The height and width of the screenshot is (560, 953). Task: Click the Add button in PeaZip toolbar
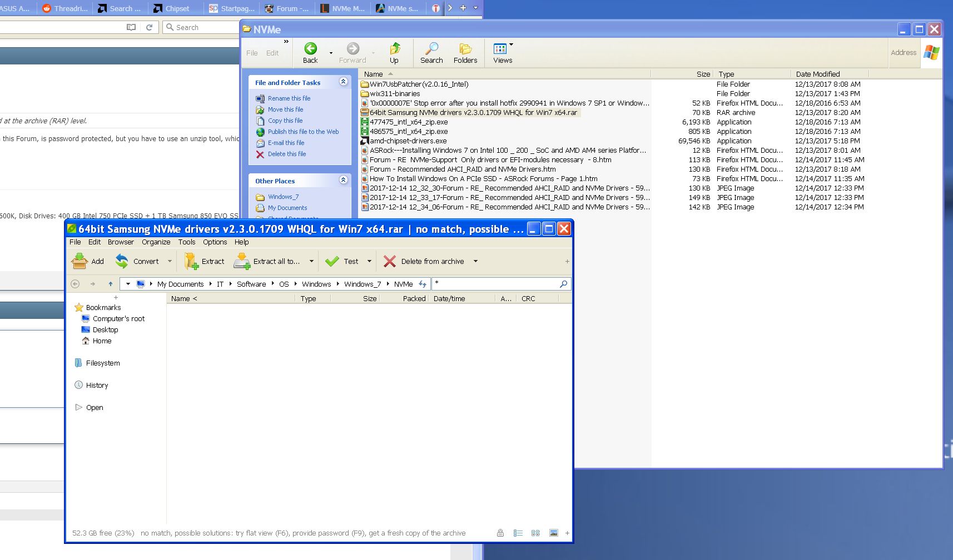(88, 261)
